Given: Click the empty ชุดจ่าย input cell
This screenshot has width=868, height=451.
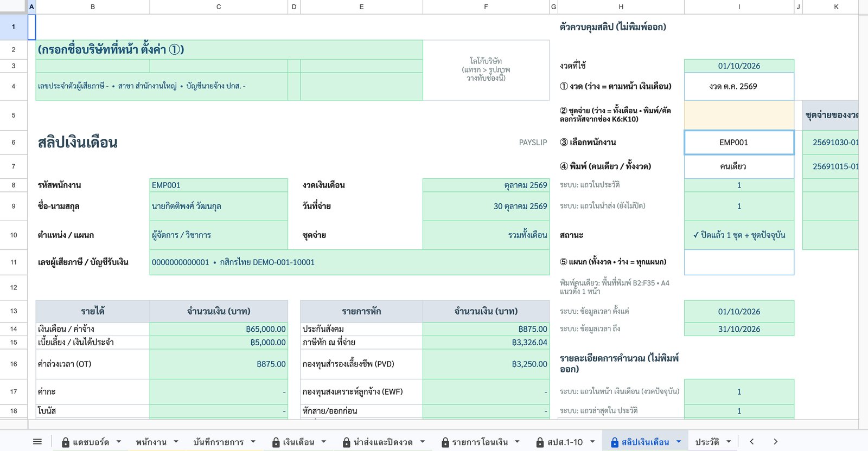Looking at the screenshot, I should tap(739, 115).
